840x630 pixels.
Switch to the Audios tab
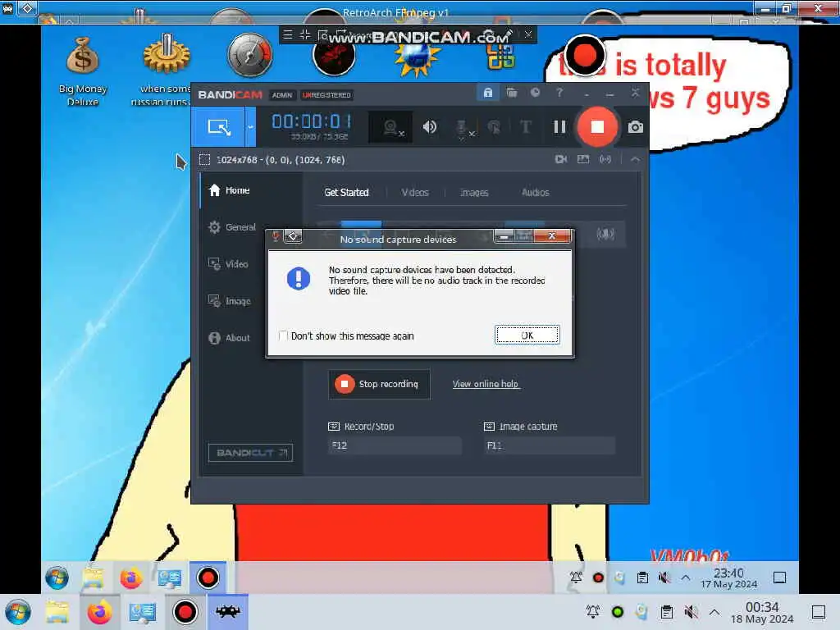pyautogui.click(x=535, y=192)
